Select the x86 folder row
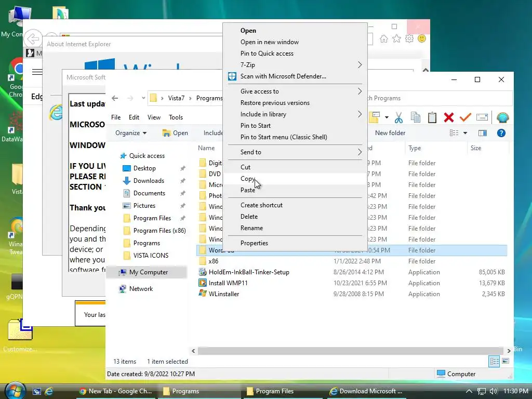Screen dimensions: 532x399 point(352,261)
